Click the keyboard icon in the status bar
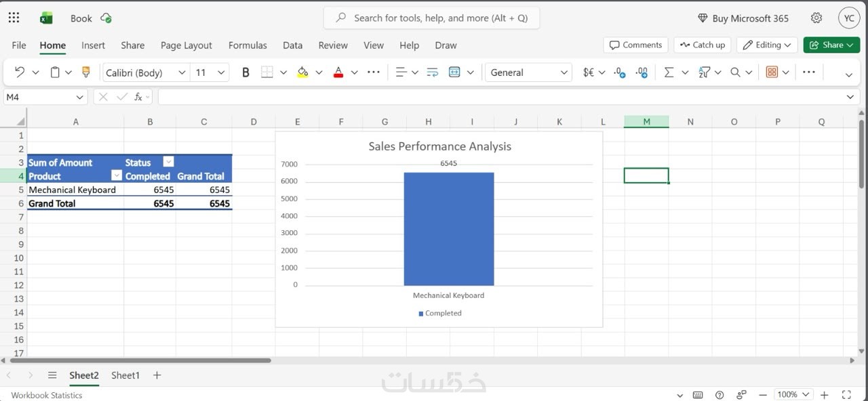The image size is (868, 401). click(698, 395)
